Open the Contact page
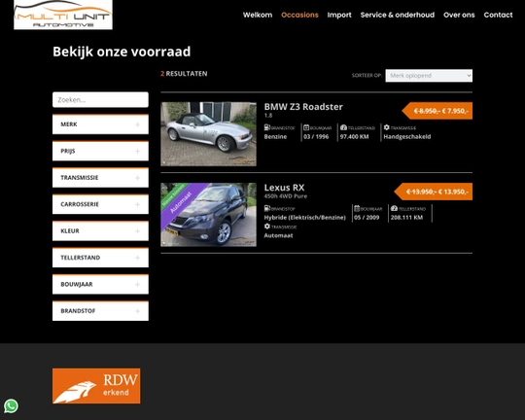This screenshot has height=420, width=525. click(498, 15)
